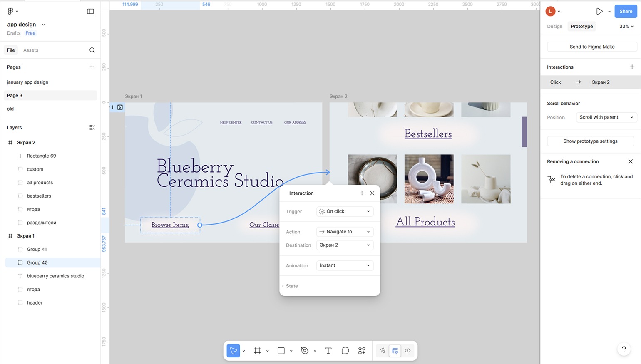Click the Share button
The width and height of the screenshot is (641, 364).
(625, 11)
